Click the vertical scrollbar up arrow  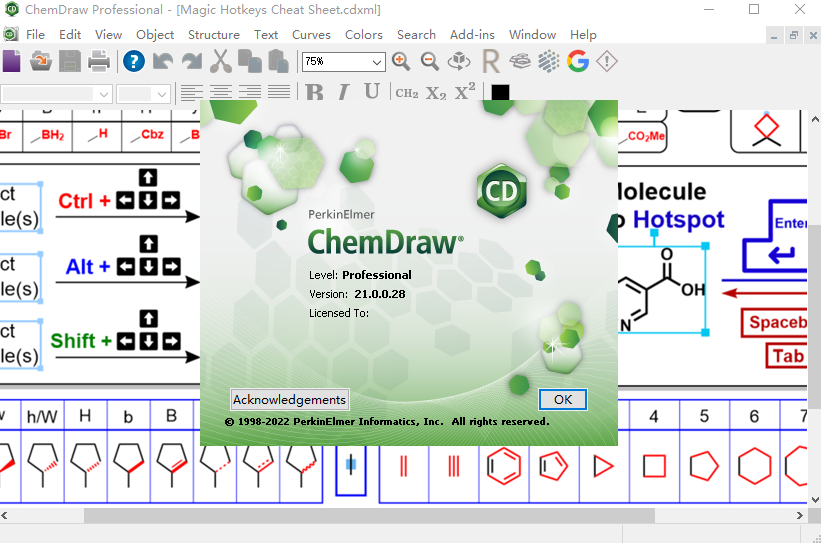[x=815, y=119]
